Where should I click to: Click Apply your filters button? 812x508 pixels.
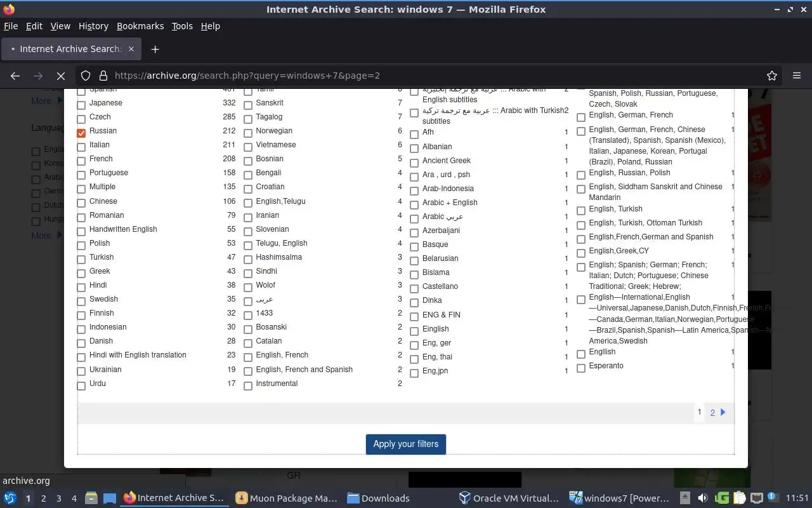point(406,444)
